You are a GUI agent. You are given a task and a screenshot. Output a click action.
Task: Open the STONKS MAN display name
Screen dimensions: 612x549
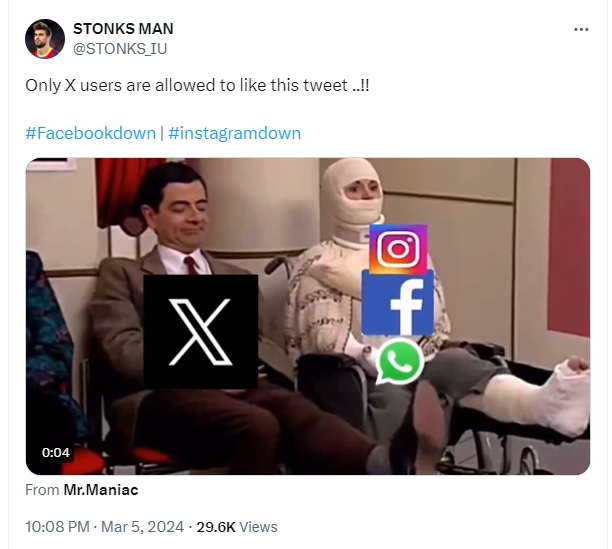[123, 28]
